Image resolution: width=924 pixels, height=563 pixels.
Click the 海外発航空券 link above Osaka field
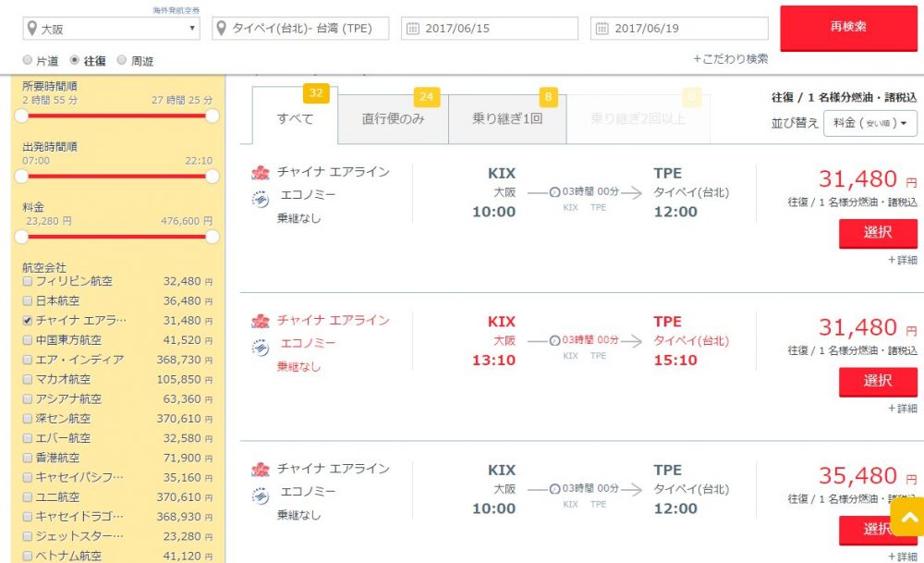(x=176, y=10)
